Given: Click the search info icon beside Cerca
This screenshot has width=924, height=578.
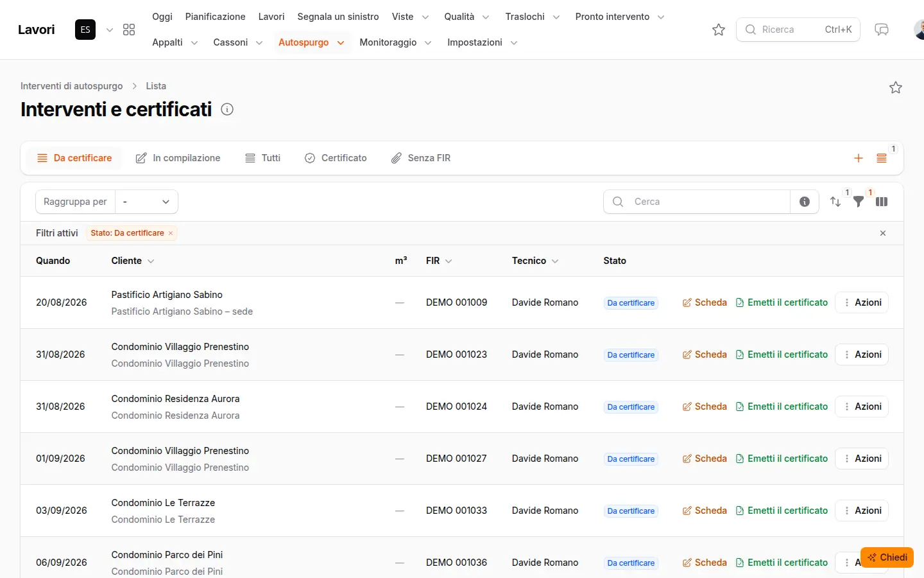Looking at the screenshot, I should 805,202.
